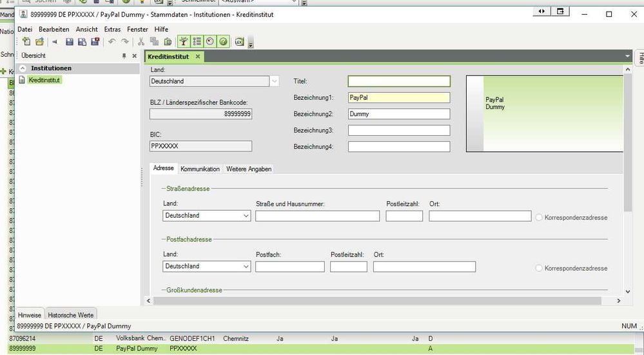Select Postfachadresse Korrespondenzadresse radio button
The image size is (644, 355).
[539, 269]
